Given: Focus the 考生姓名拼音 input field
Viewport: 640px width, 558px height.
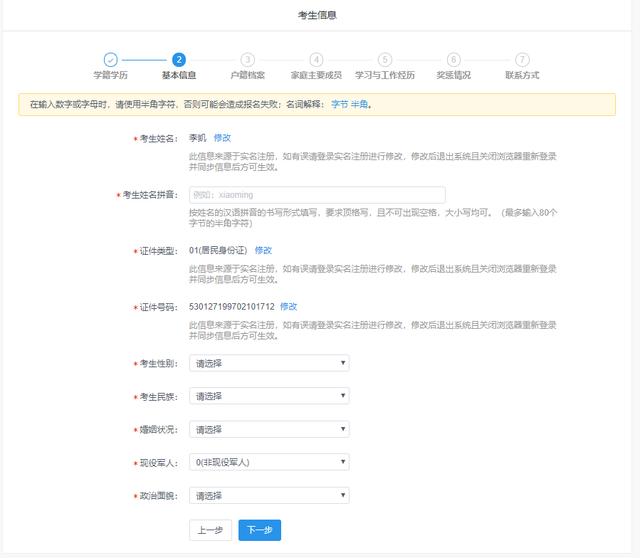Looking at the screenshot, I should (x=317, y=195).
